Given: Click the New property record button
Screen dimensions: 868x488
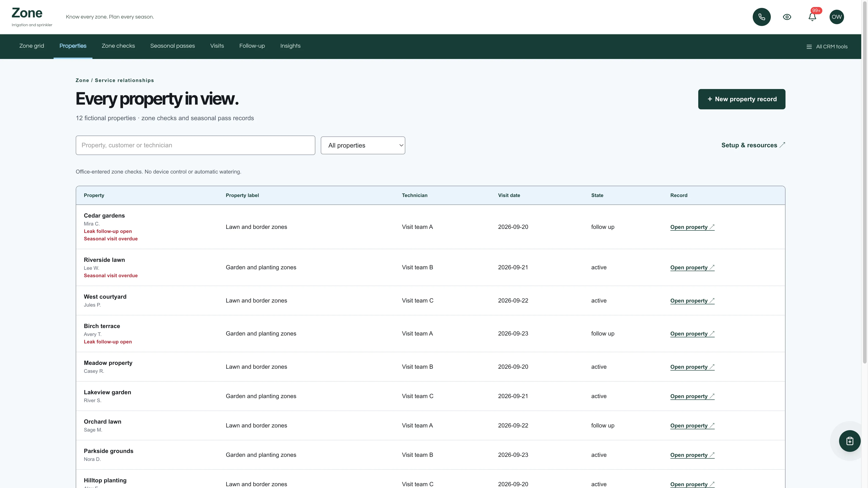Looking at the screenshot, I should pos(742,99).
